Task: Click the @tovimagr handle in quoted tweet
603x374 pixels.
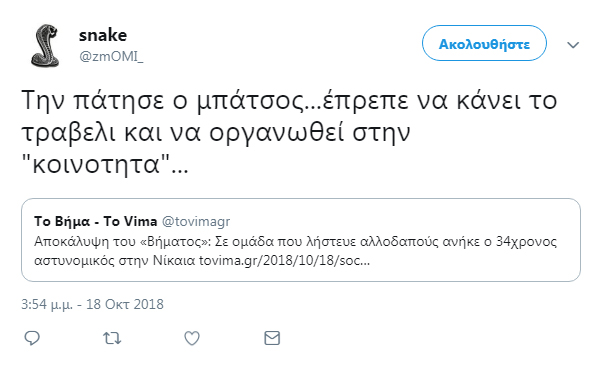Action: point(196,222)
